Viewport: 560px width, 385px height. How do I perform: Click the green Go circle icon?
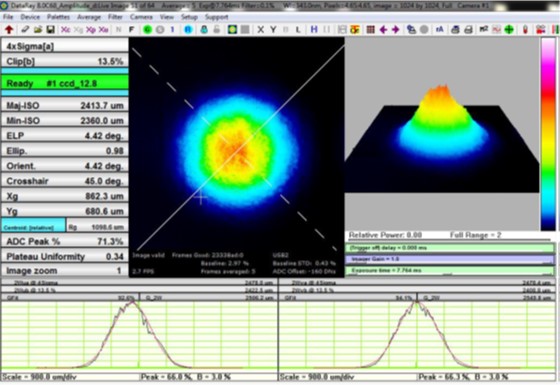tap(147, 30)
